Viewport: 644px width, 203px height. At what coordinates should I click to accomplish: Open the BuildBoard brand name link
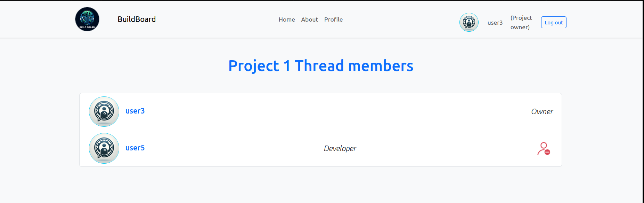point(137,19)
